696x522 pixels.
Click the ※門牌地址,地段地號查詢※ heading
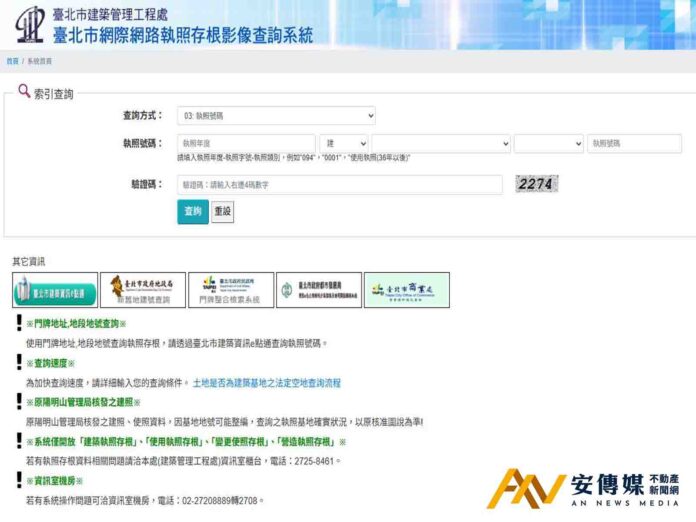pos(76,324)
